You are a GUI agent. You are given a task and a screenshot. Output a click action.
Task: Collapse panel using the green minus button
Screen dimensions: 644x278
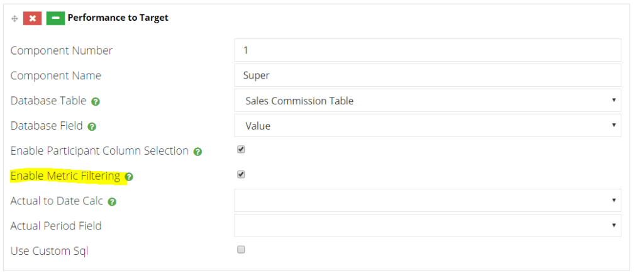[x=55, y=18]
